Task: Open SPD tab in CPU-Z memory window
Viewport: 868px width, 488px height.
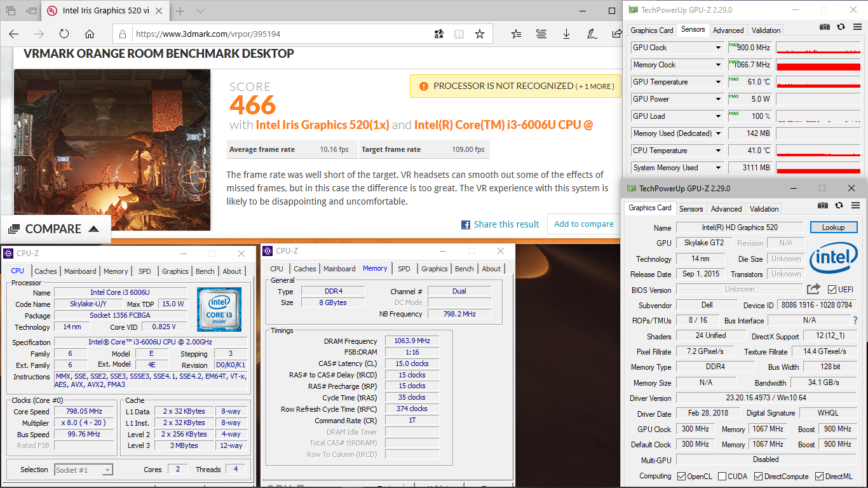Action: (404, 269)
